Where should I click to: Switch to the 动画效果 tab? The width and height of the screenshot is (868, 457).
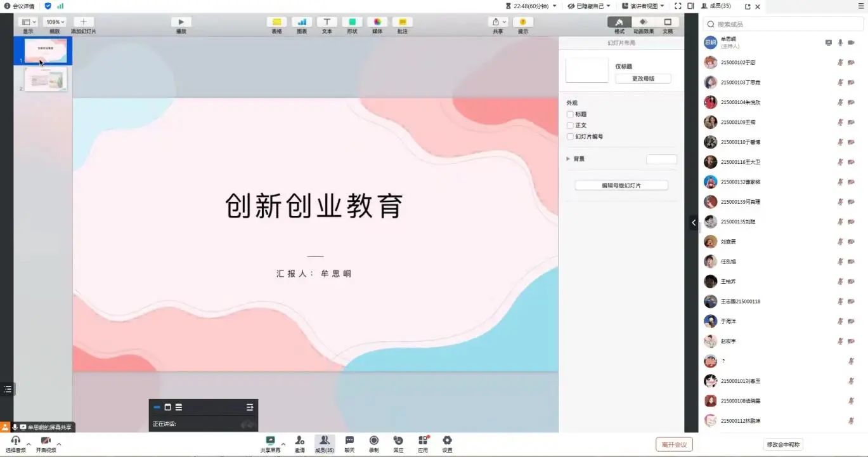644,22
